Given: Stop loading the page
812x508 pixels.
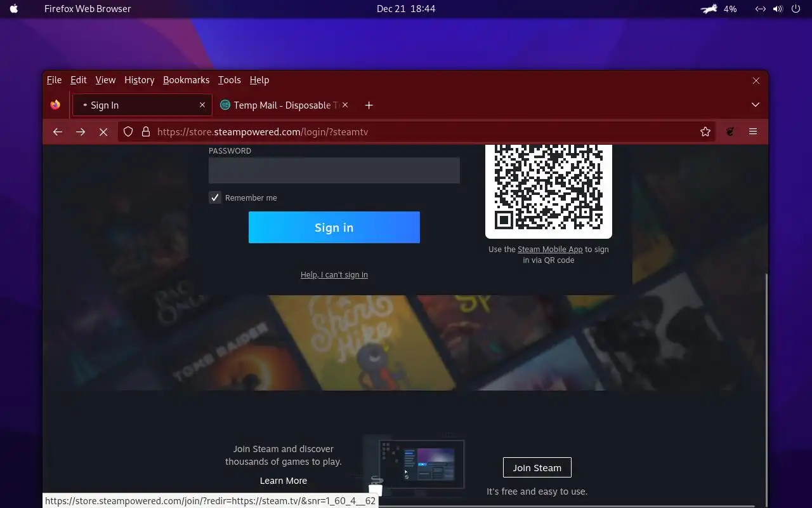Looking at the screenshot, I should tap(103, 131).
